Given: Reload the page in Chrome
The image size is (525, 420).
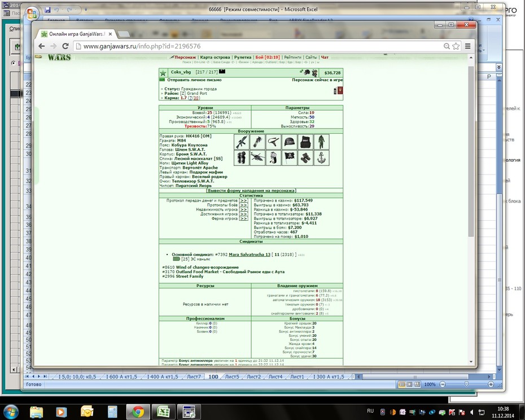Looking at the screenshot, I should click(65, 46).
